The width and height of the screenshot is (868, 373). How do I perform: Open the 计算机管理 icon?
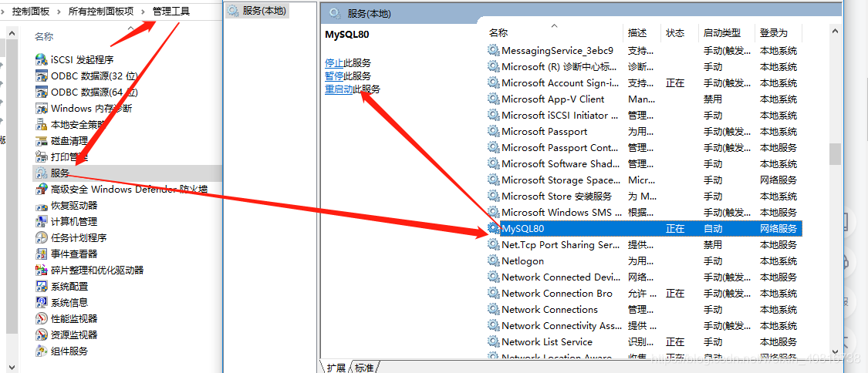[x=42, y=222]
